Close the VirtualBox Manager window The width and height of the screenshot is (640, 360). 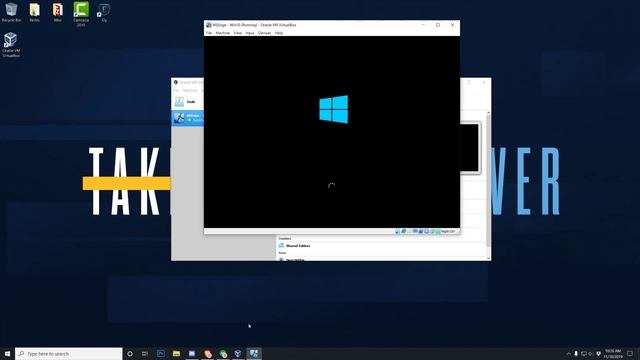484,82
